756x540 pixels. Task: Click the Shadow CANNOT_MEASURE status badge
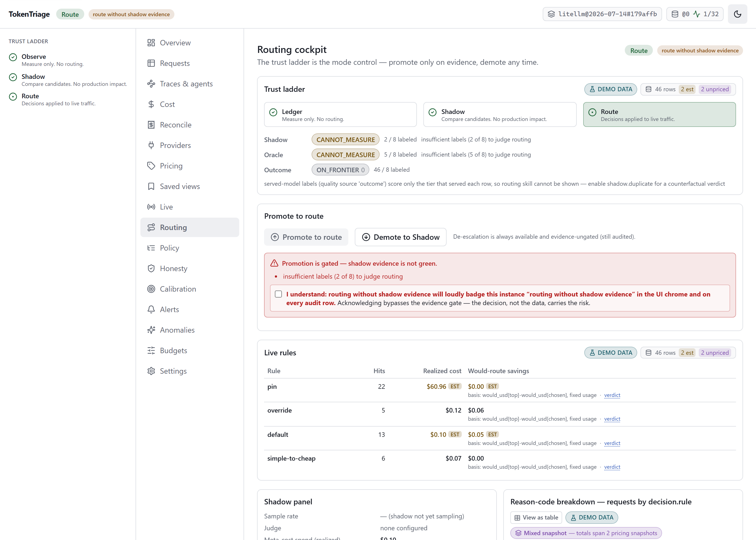click(345, 140)
